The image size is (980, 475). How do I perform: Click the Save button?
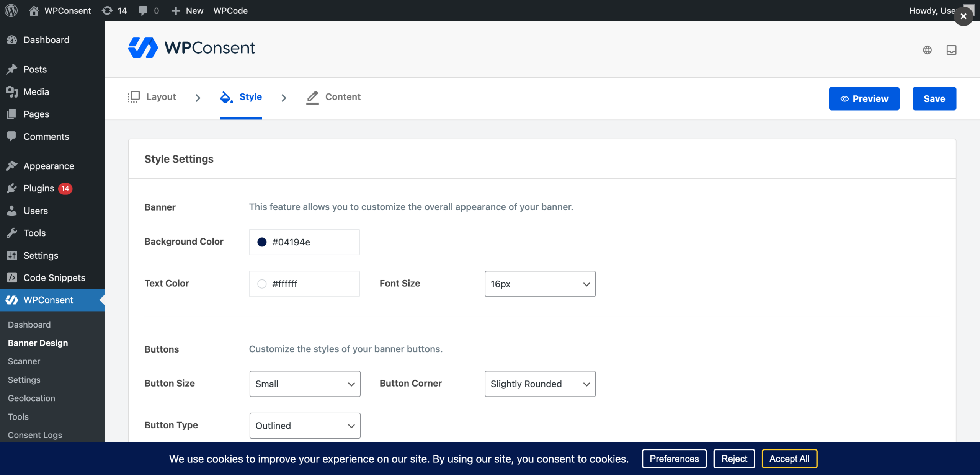click(x=934, y=98)
